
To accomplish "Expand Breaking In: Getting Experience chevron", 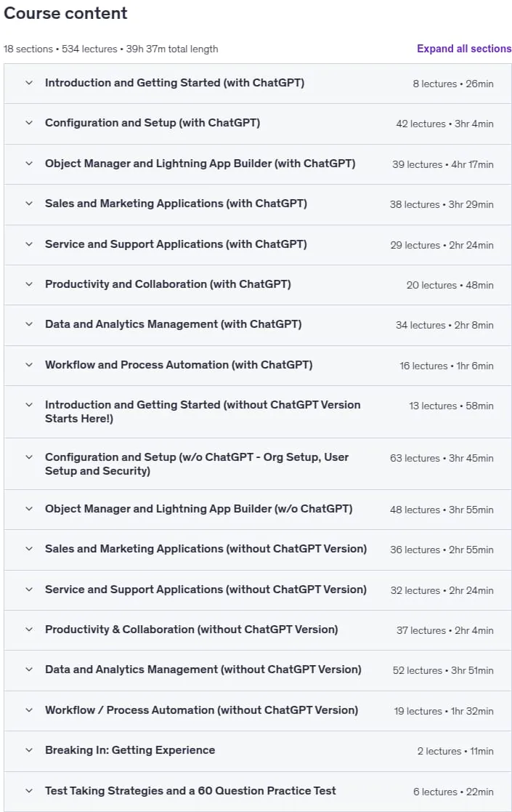I will tap(30, 750).
